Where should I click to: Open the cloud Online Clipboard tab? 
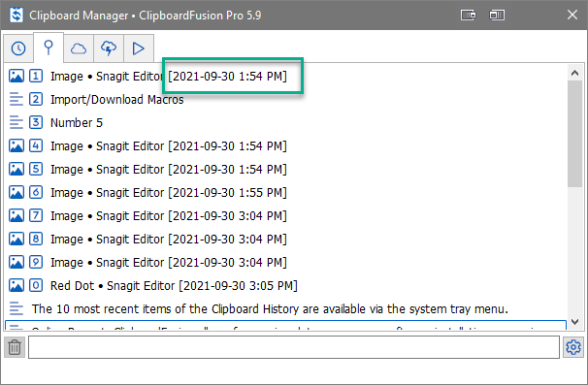pyautogui.click(x=79, y=48)
